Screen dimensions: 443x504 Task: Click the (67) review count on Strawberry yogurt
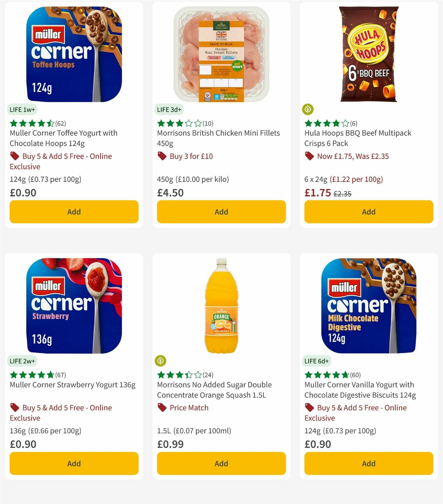coord(61,374)
